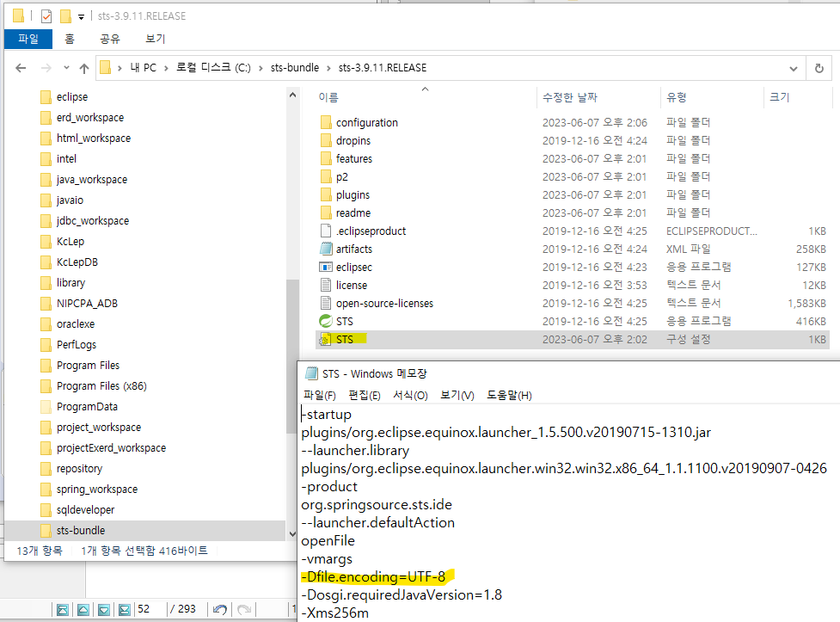Switch to the 보기 ribbon tab in Explorer

pyautogui.click(x=156, y=39)
